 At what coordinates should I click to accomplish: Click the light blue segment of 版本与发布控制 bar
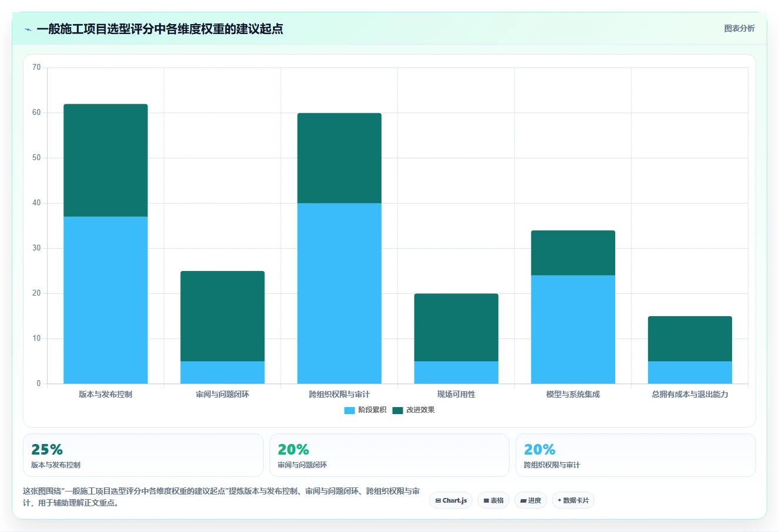[106, 300]
